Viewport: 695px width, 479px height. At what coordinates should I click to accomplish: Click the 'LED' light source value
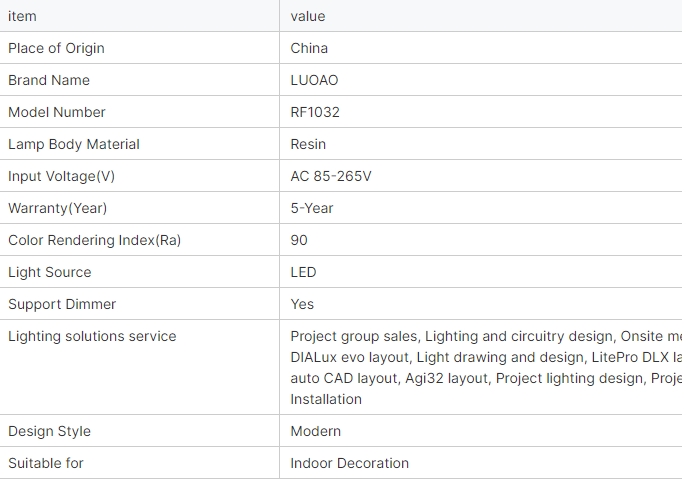pyautogui.click(x=303, y=272)
